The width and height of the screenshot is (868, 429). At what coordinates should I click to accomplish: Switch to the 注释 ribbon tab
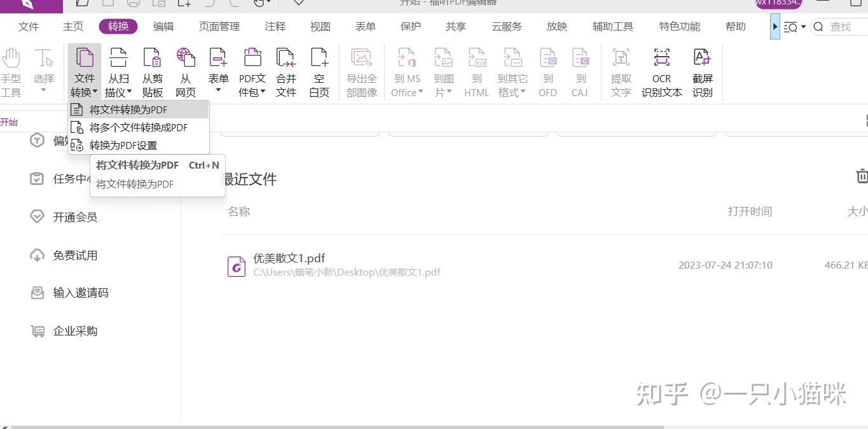[x=275, y=26]
